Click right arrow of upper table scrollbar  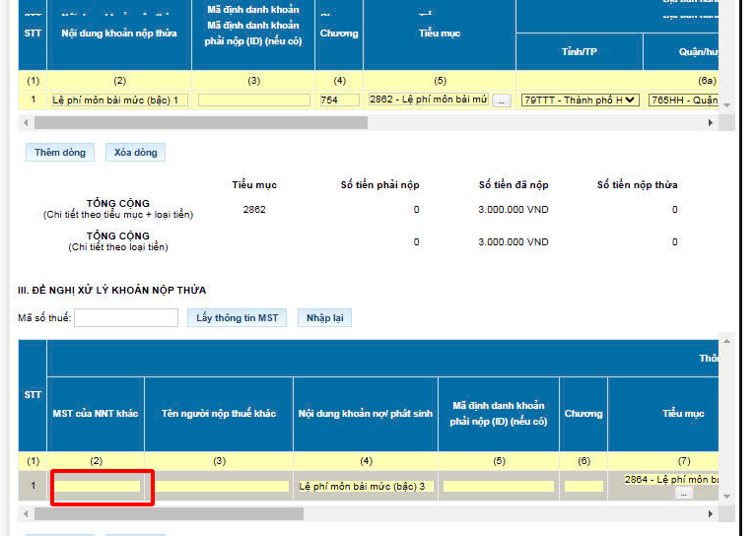point(711,123)
